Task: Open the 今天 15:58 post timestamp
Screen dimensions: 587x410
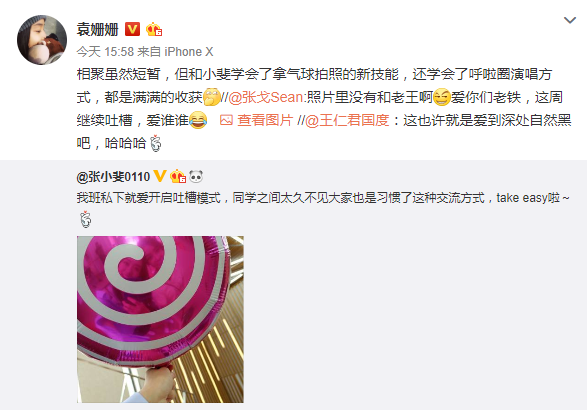Action: (105, 52)
